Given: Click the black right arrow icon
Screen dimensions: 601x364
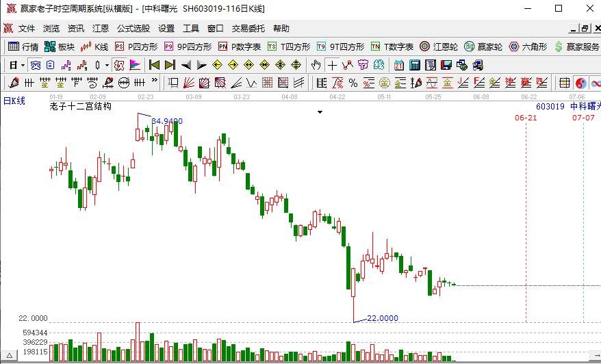Looking at the screenshot, I should (x=202, y=66).
